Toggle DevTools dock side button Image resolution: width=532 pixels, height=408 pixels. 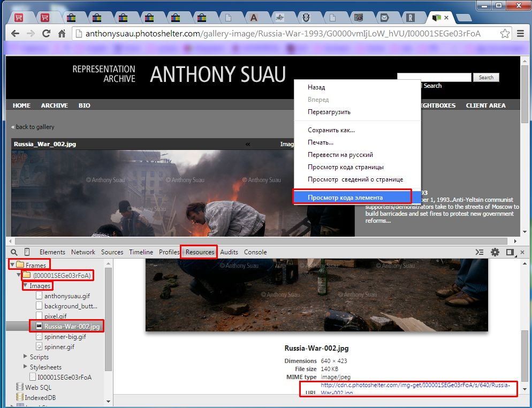(510, 252)
